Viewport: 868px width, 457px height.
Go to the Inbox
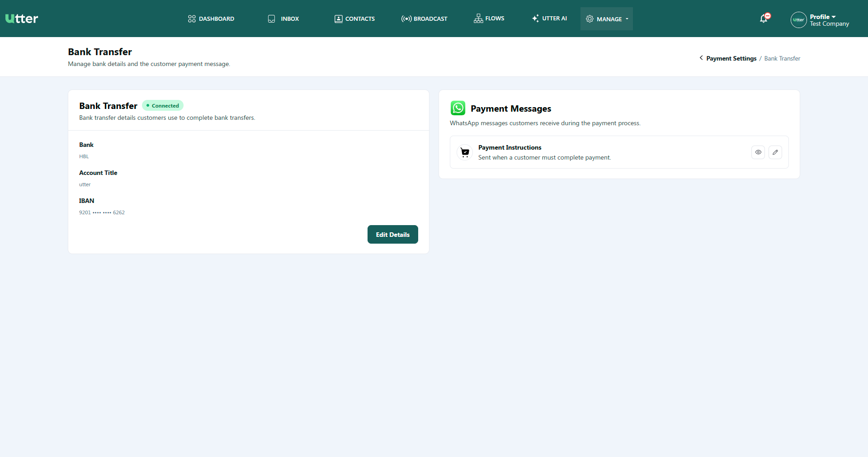pyautogui.click(x=283, y=19)
